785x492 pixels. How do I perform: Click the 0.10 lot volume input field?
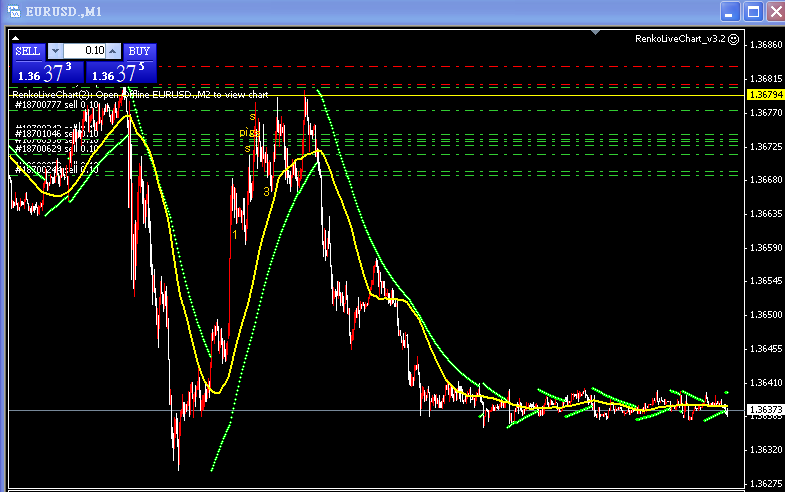click(85, 51)
